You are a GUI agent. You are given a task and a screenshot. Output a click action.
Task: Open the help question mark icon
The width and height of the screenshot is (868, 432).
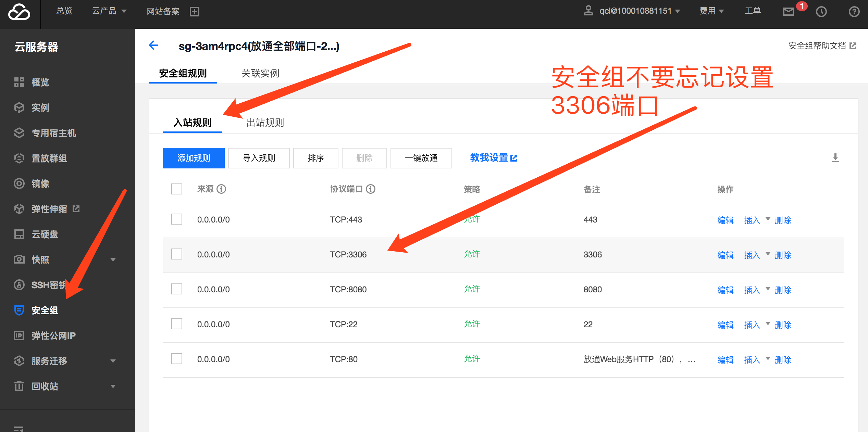click(x=854, y=12)
